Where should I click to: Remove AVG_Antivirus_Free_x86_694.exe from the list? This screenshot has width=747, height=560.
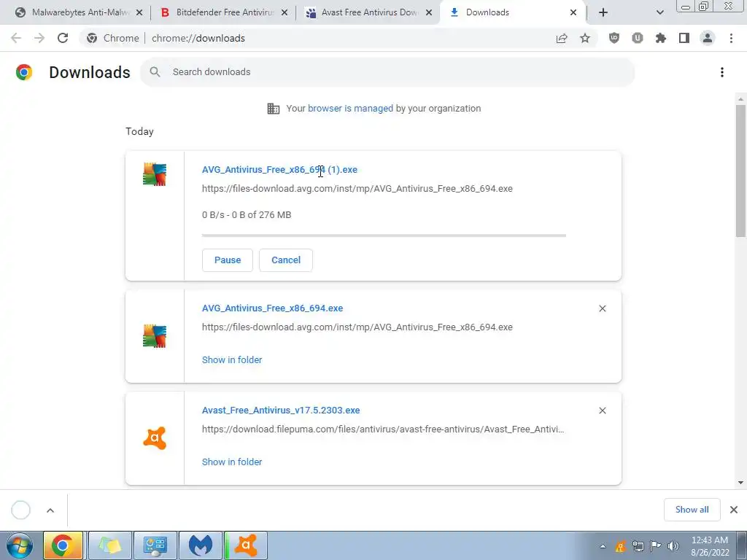602,308
